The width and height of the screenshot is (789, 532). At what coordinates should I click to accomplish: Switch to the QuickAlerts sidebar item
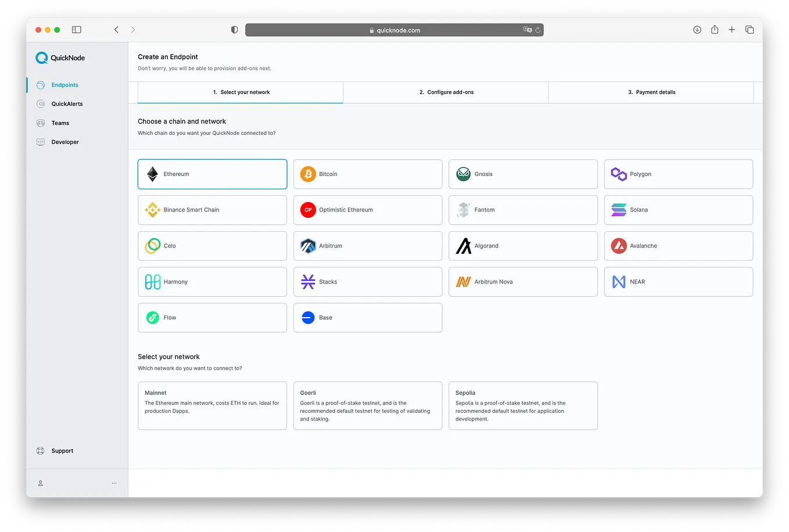[67, 103]
